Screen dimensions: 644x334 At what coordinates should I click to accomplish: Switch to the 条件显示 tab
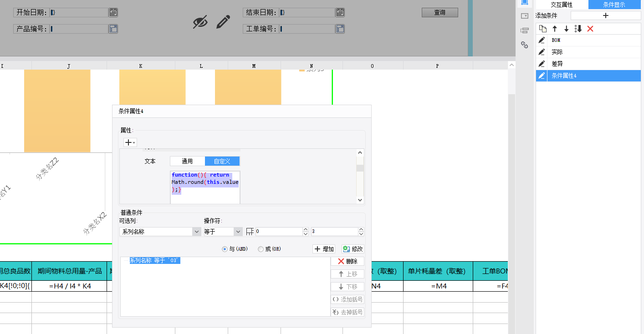tap(614, 5)
